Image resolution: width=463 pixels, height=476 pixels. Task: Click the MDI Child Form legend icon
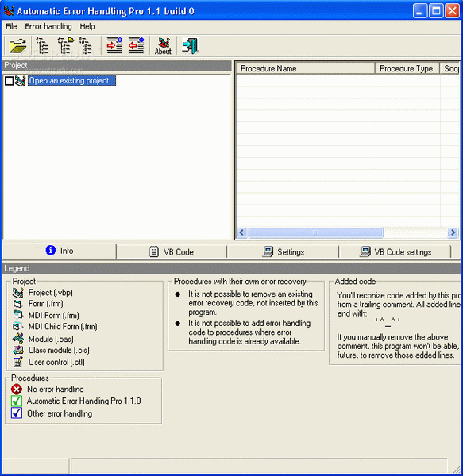(x=18, y=326)
